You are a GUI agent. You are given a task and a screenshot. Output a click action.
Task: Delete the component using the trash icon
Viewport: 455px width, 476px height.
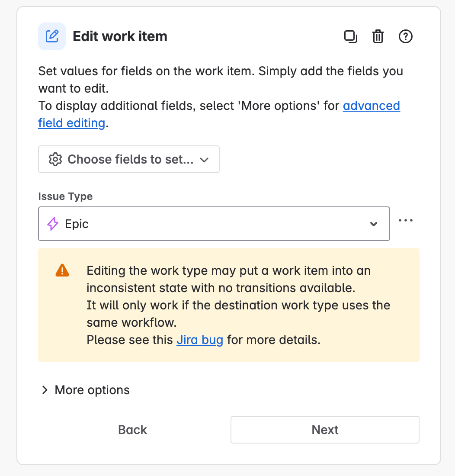tap(378, 37)
